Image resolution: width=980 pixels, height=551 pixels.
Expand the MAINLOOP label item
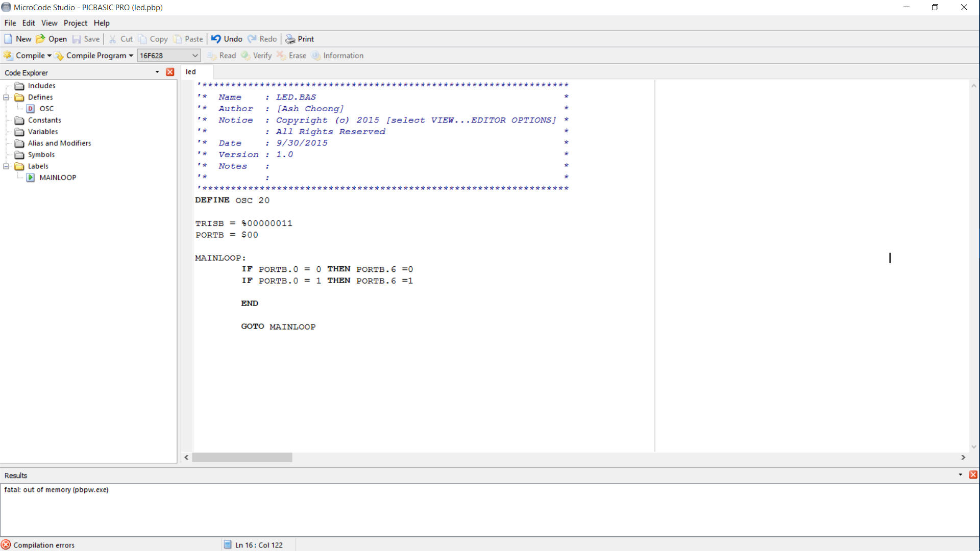point(58,178)
